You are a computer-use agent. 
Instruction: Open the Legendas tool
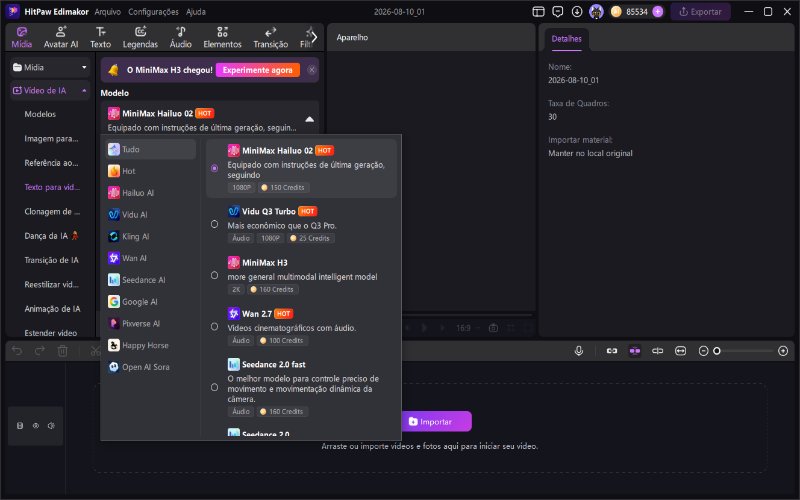point(140,37)
